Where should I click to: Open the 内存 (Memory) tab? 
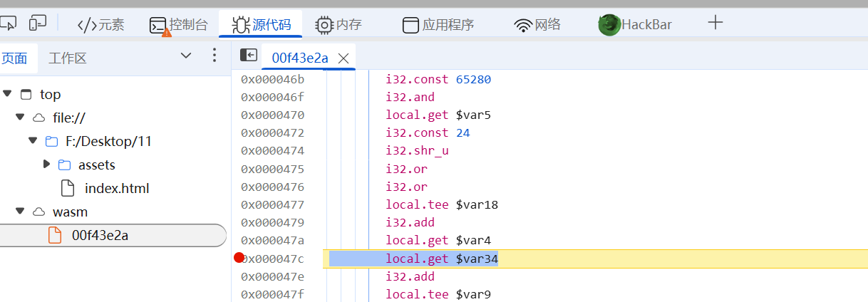point(339,25)
